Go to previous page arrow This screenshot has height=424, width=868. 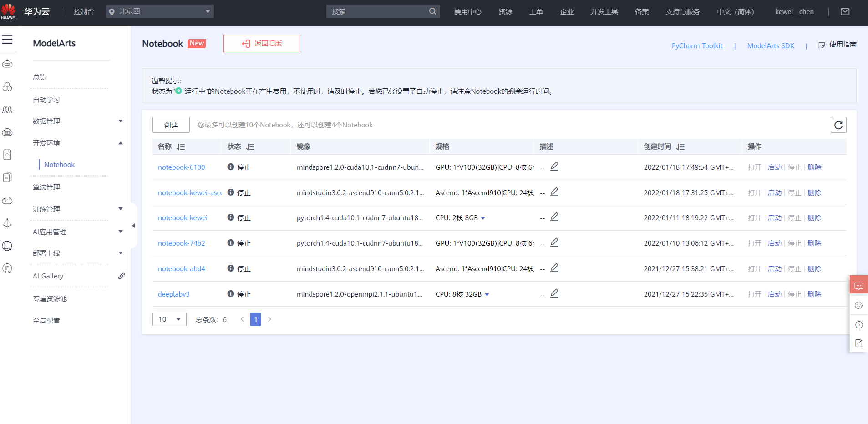coord(242,319)
